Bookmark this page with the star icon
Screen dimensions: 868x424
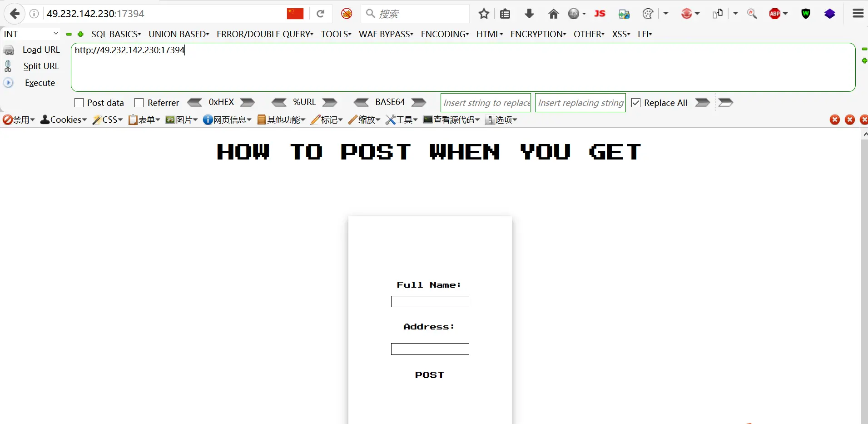tap(484, 14)
